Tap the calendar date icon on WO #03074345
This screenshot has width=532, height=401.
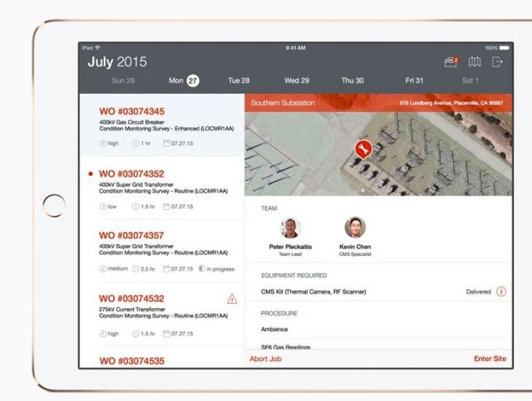[167, 144]
